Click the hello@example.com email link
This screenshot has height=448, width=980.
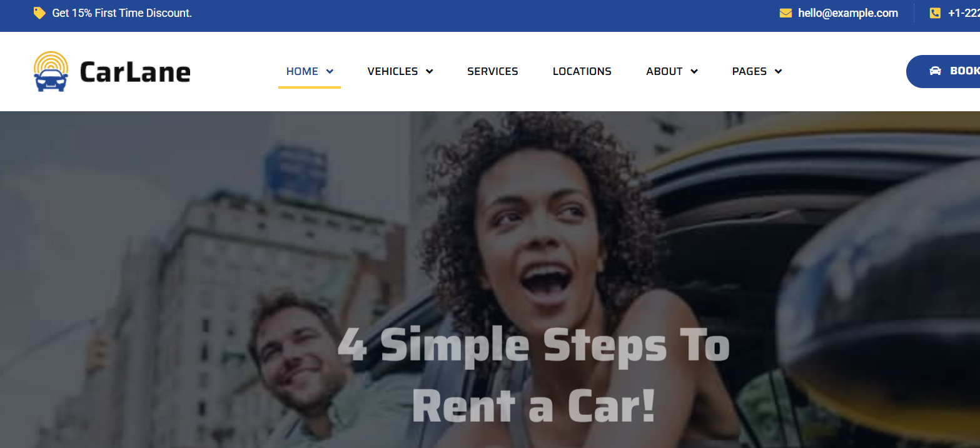tap(848, 13)
